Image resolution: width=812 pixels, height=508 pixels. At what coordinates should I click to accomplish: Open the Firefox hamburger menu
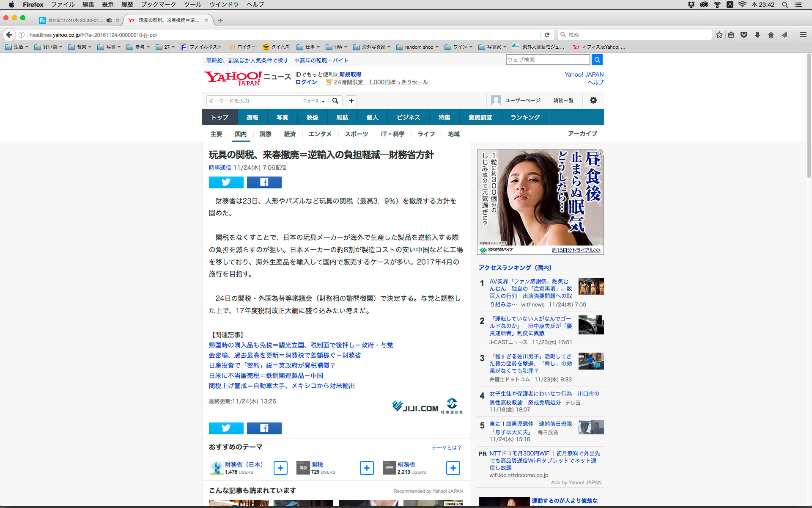(x=803, y=35)
